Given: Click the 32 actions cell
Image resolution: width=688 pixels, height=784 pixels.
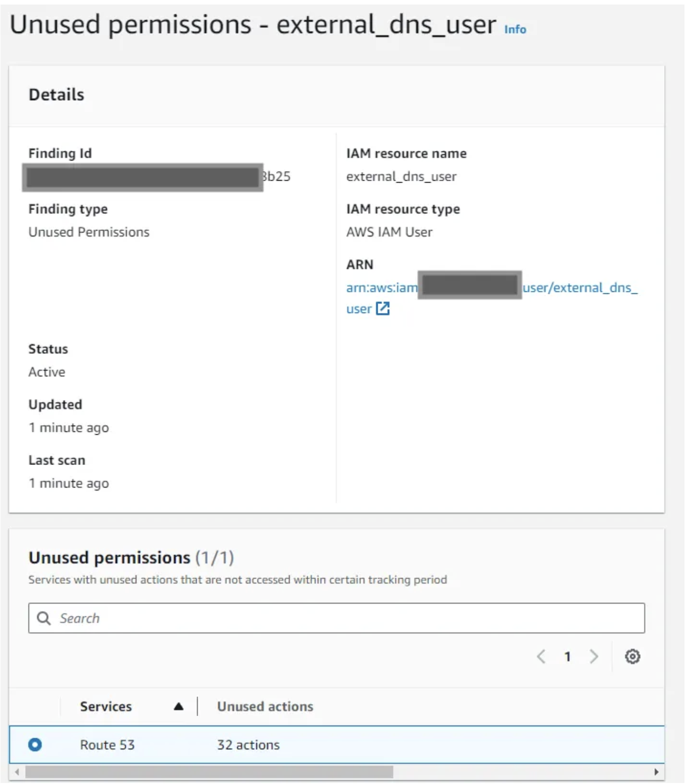Looking at the screenshot, I should click(x=248, y=745).
